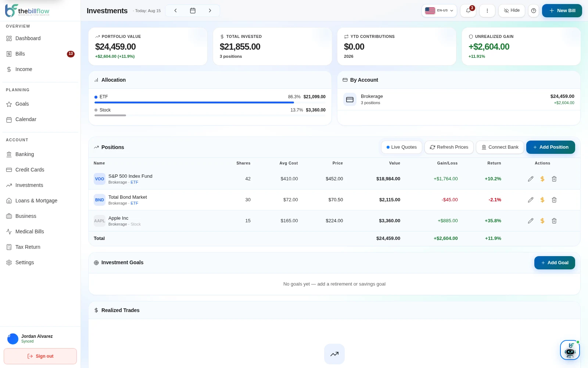Image resolution: width=588 pixels, height=368 pixels.
Task: Click the Unrealized Gain card
Action: pyautogui.click(x=521, y=46)
